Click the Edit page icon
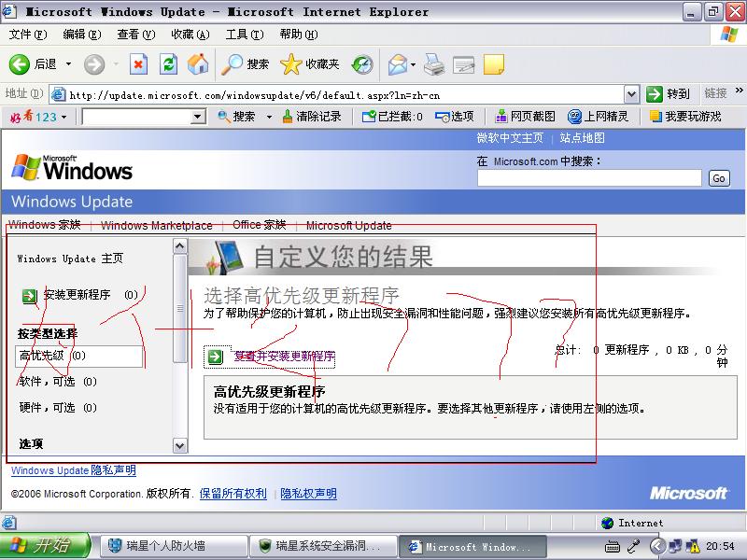Viewport: 747px width, 560px height. [x=463, y=64]
